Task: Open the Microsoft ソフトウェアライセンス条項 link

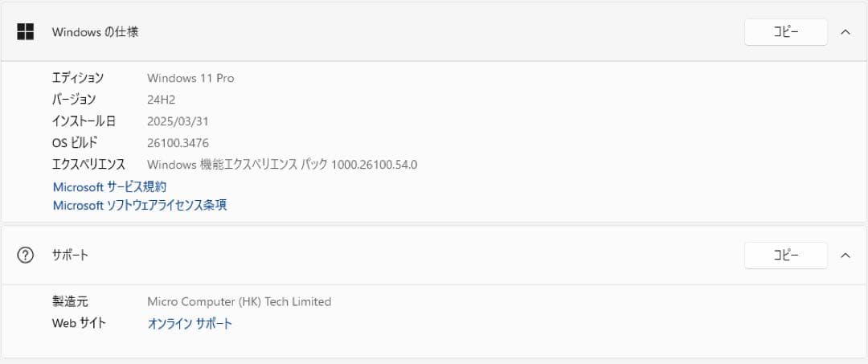Action: click(x=140, y=205)
